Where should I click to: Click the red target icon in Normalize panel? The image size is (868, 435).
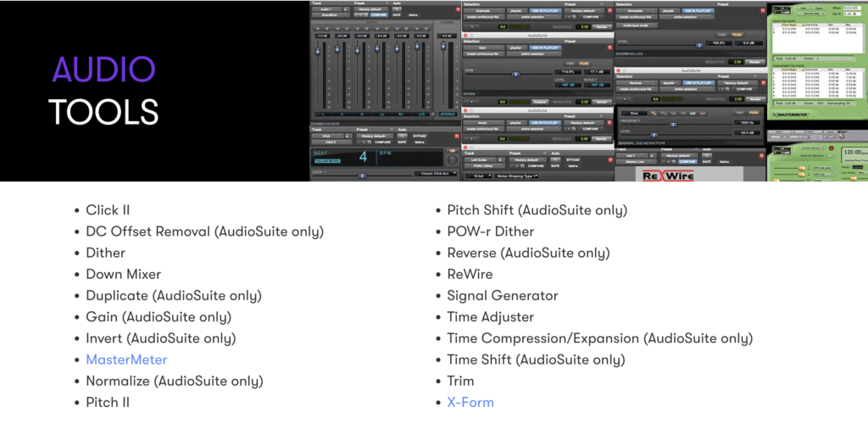pos(763,10)
